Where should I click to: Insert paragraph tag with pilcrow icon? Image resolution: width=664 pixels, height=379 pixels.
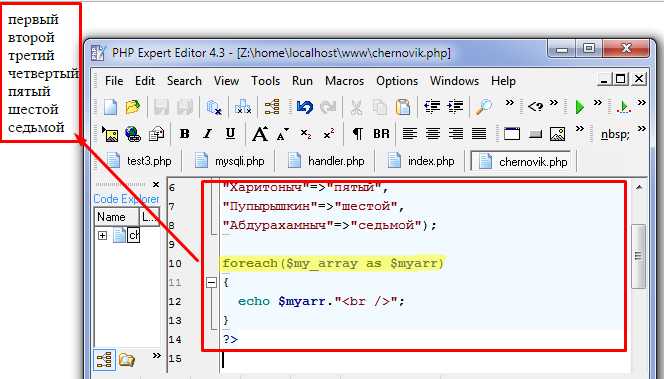[357, 134]
